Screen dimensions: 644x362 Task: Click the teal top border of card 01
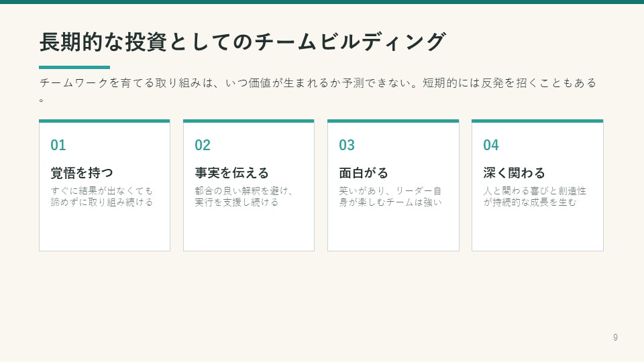pos(105,121)
